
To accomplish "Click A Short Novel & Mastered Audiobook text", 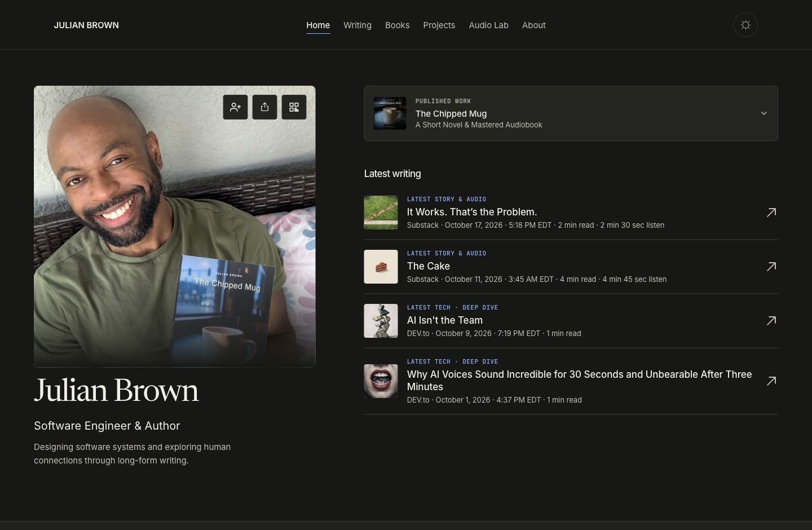I will (x=479, y=125).
